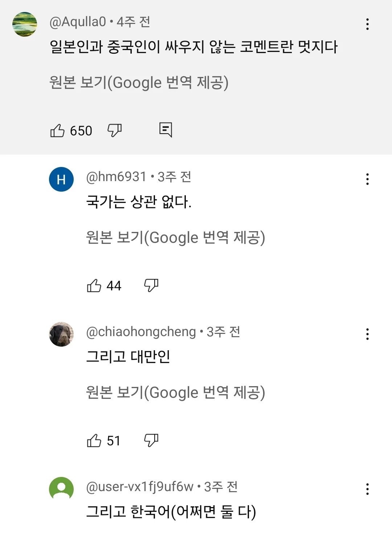The width and height of the screenshot is (392, 539).
Task: View original text of @Aqulla0 comment
Action: 139,83
